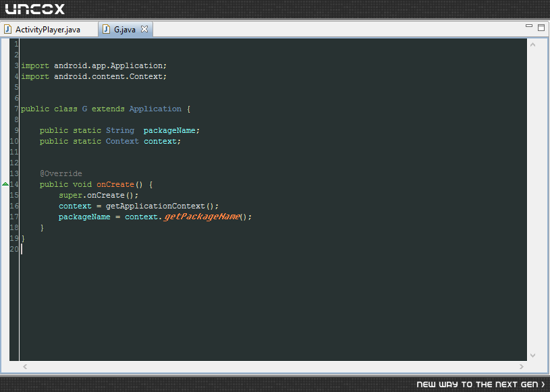The height and width of the screenshot is (392, 550).
Task: Minimize the editor pane
Action: 529,26
